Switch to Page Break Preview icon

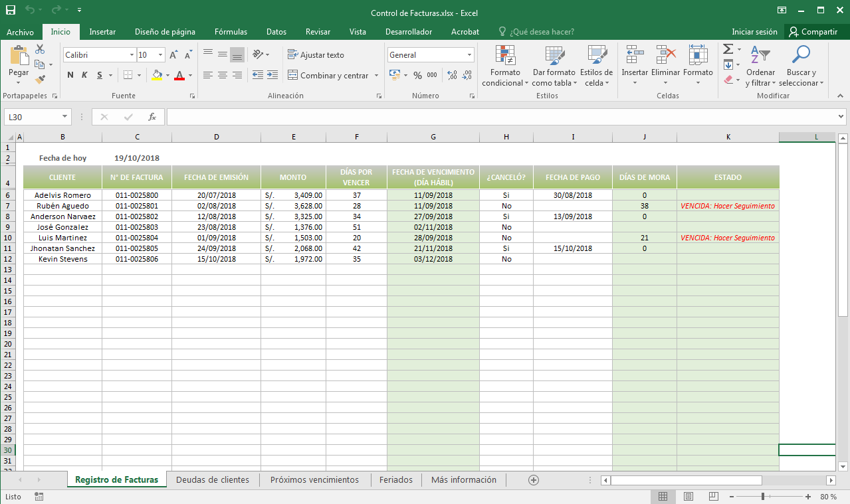coord(713,497)
